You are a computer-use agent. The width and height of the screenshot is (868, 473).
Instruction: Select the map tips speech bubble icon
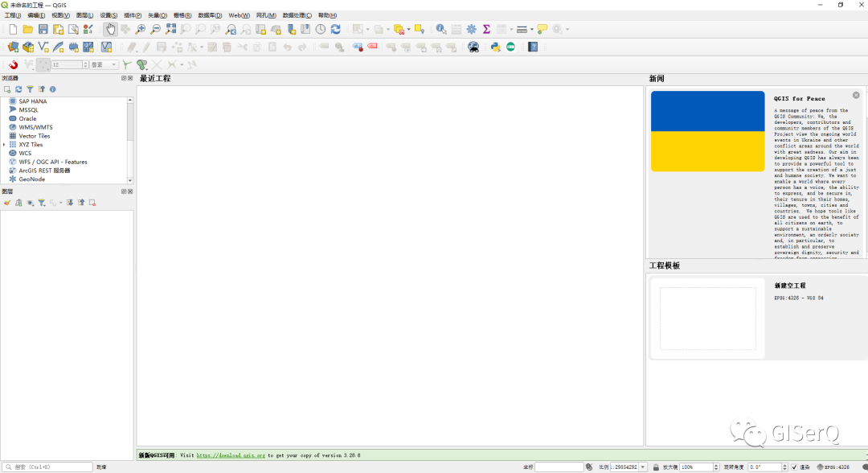tap(542, 29)
